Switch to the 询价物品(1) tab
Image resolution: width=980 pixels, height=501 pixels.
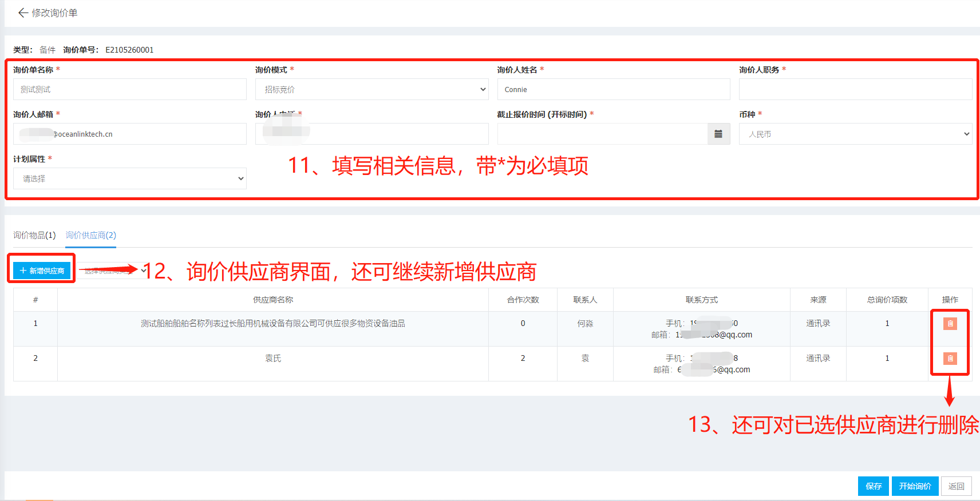pos(34,235)
